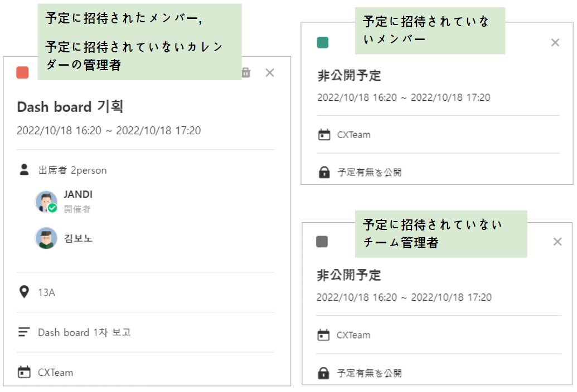Viewport: 577px width, 392px height.
Task: Close the teal private event popup
Action: [555, 42]
